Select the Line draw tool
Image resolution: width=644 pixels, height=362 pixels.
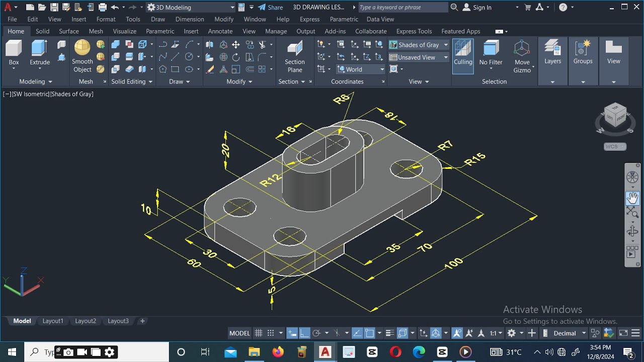point(175,57)
